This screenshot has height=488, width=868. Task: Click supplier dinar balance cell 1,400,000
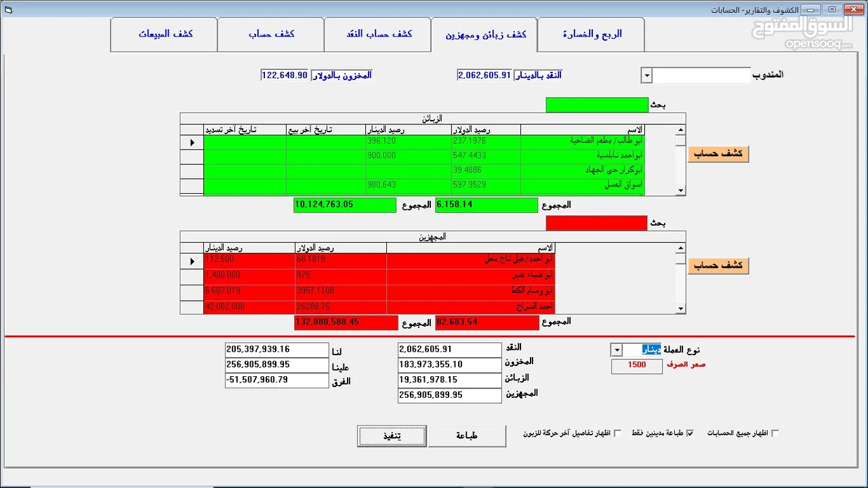pyautogui.click(x=249, y=277)
